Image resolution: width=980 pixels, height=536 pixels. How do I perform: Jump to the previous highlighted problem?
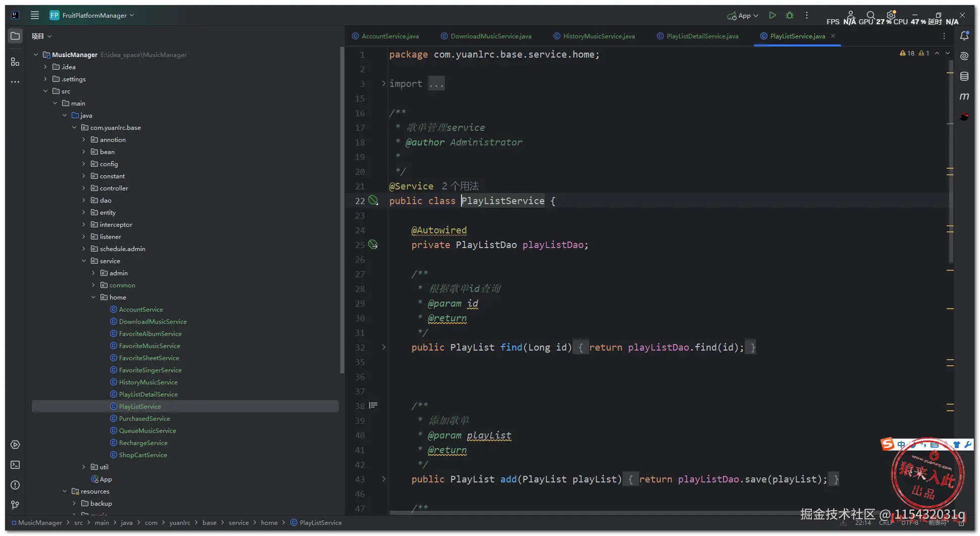click(937, 53)
